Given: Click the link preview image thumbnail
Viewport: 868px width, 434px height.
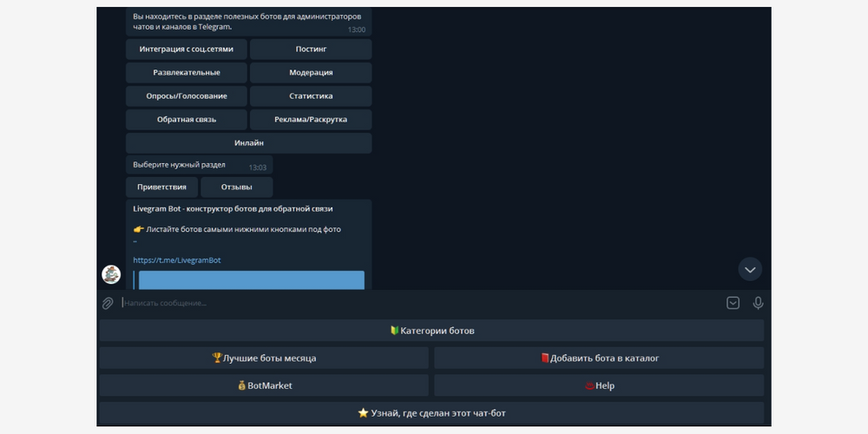Looking at the screenshot, I should 251,279.
